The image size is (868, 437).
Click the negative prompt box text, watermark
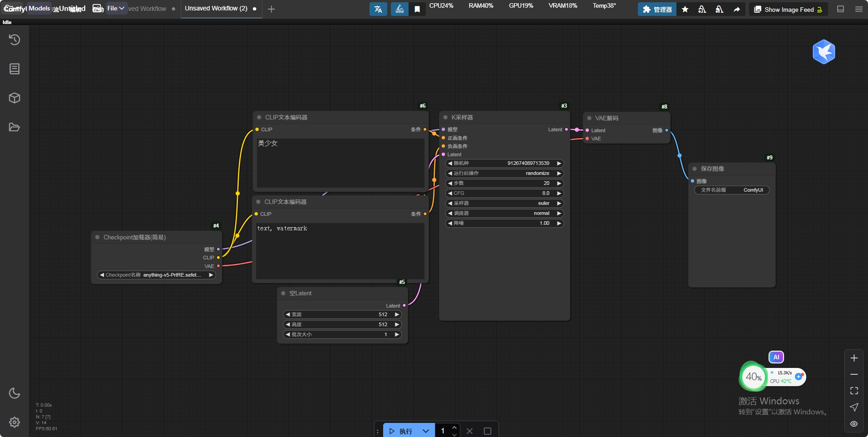point(340,251)
